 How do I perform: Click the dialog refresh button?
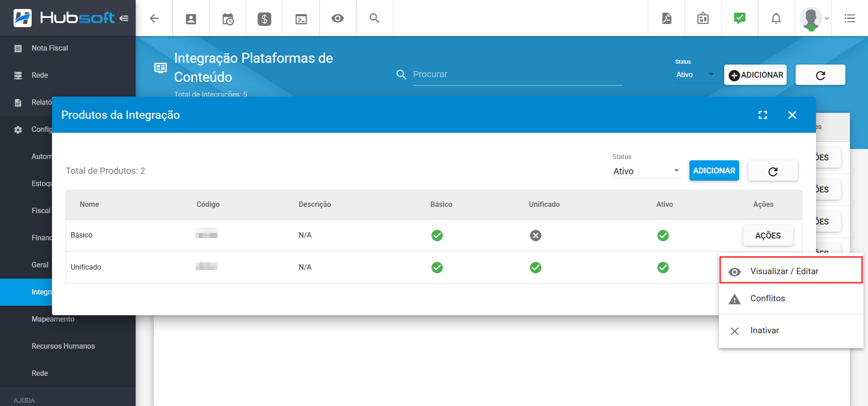pyautogui.click(x=773, y=171)
